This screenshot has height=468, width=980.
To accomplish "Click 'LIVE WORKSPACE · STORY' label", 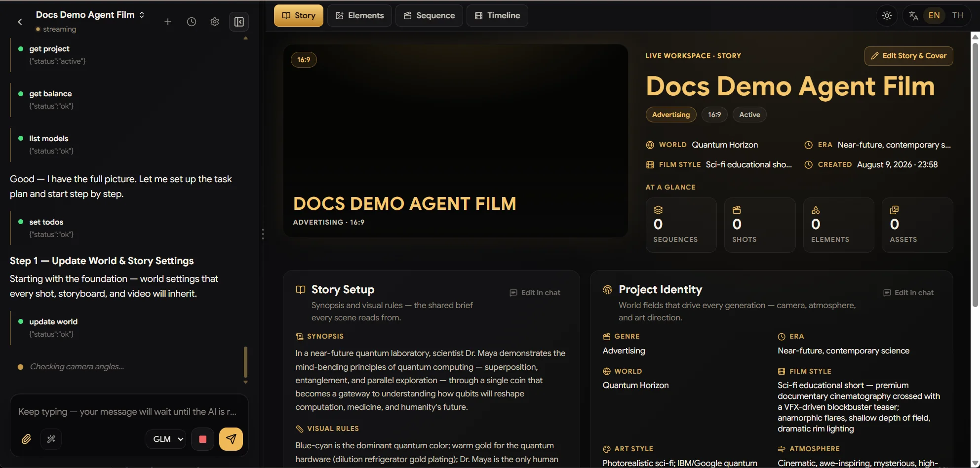I will (x=693, y=56).
